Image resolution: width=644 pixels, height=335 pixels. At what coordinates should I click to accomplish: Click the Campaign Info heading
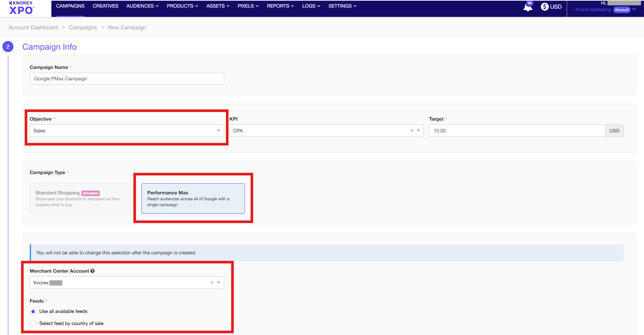pos(50,47)
